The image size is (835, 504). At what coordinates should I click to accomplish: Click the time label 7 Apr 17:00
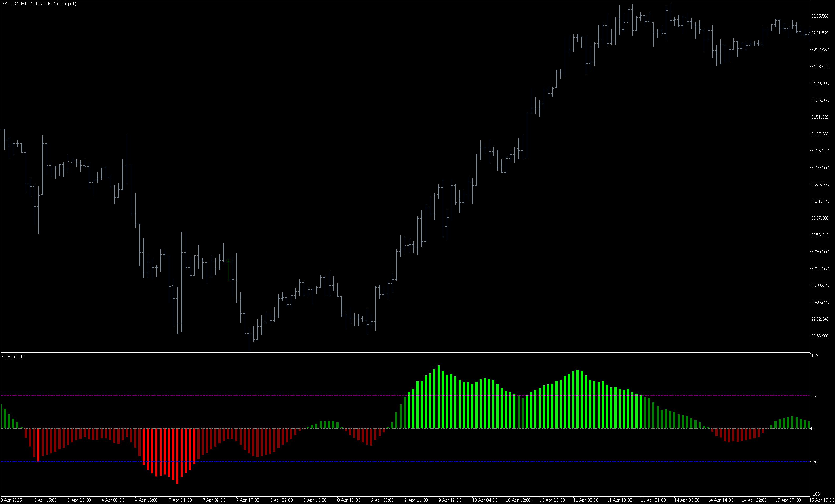point(248,500)
